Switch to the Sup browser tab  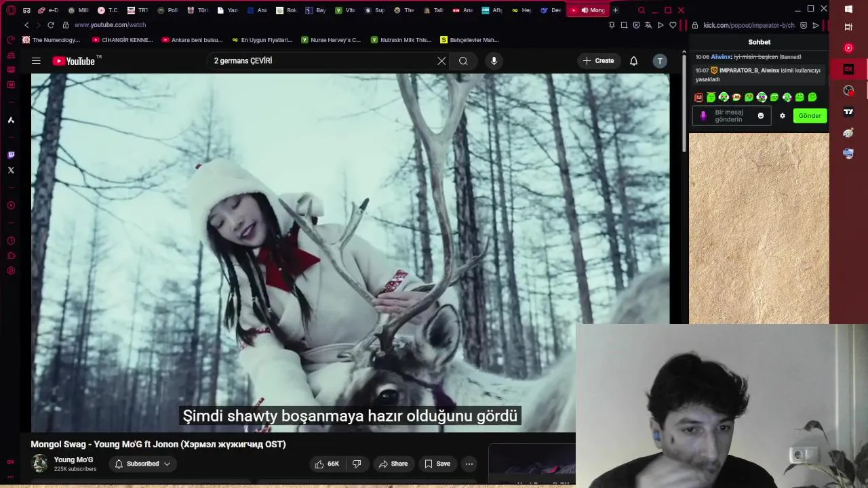[x=374, y=10]
